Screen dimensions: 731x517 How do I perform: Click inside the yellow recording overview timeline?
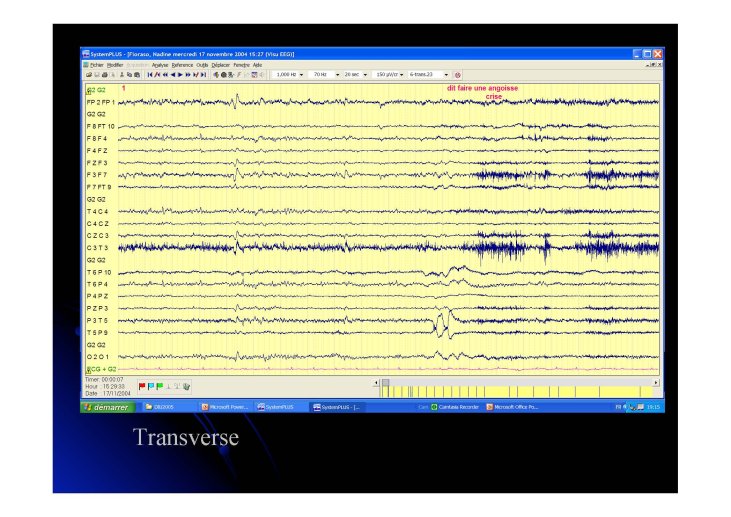click(517, 392)
